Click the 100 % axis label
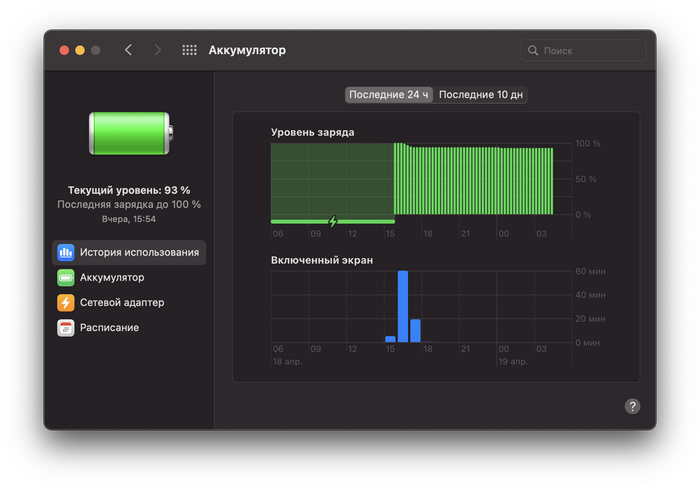The width and height of the screenshot is (700, 488). (588, 144)
